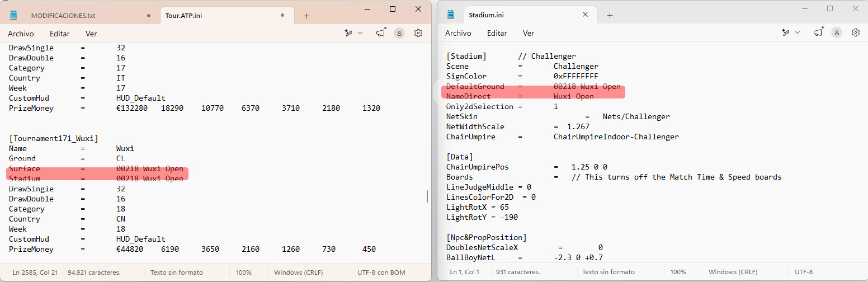Screen dimensions: 868x282
Task: Click the CL value on the Ground line
Action: pyautogui.click(x=121, y=158)
